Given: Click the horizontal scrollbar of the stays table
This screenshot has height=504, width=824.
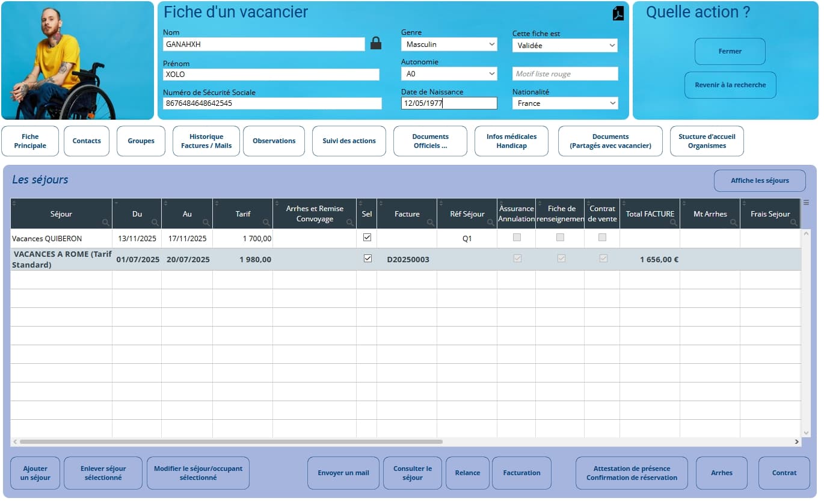Looking at the screenshot, I should click(x=231, y=441).
